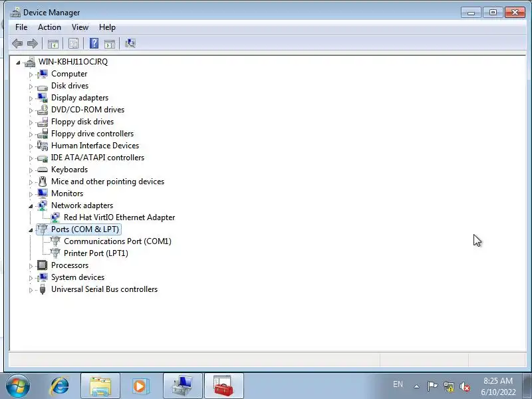Screen dimensions: 532x399
Task: Select the Mice and pointing devices icon
Action: point(43,182)
